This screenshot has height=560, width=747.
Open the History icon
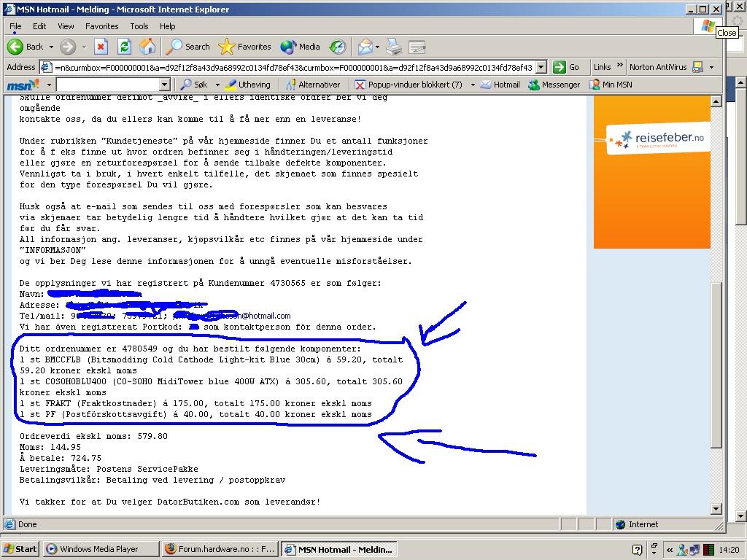337,47
